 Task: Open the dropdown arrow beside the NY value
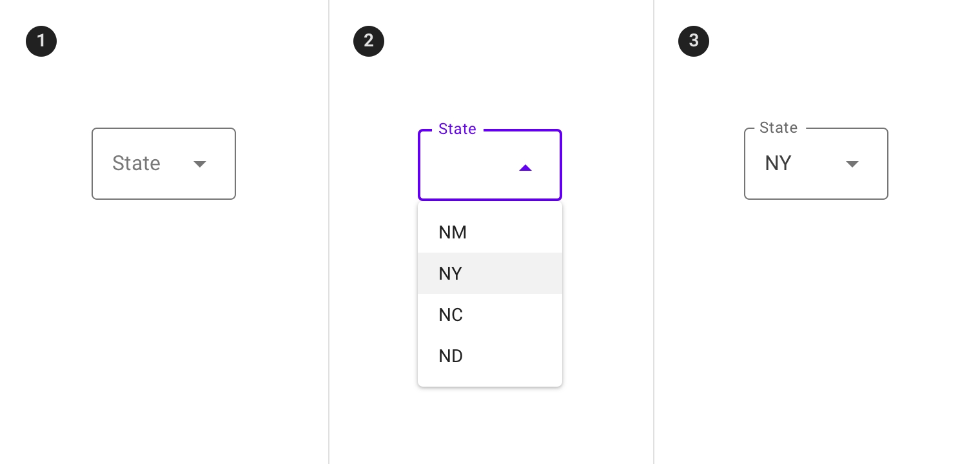click(852, 164)
